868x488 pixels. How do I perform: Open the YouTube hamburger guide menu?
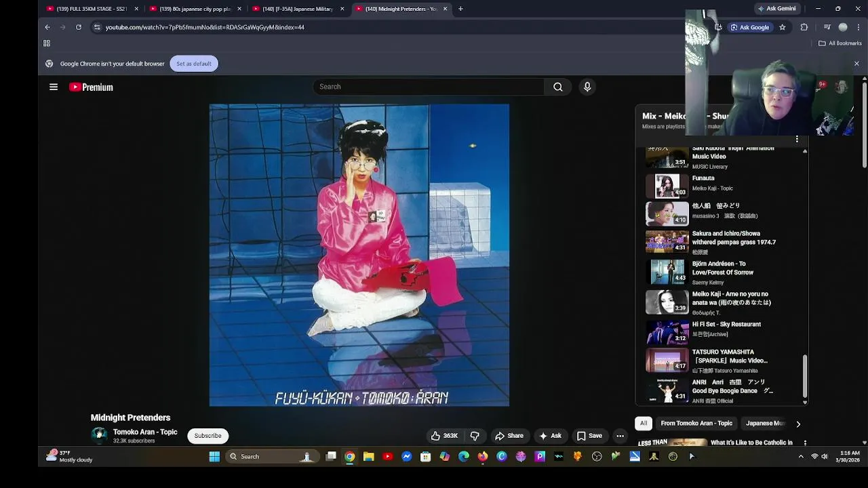point(54,87)
